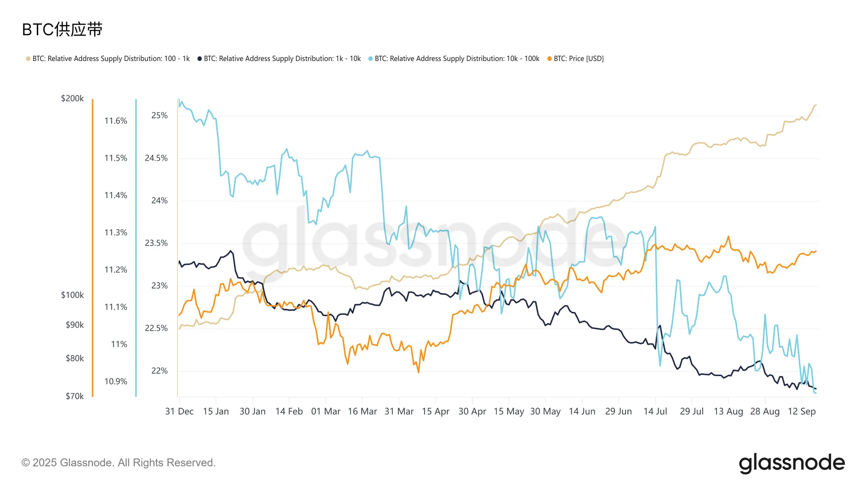The image size is (868, 488).
Task: Select the 11.6% axis tick label
Action: (116, 121)
